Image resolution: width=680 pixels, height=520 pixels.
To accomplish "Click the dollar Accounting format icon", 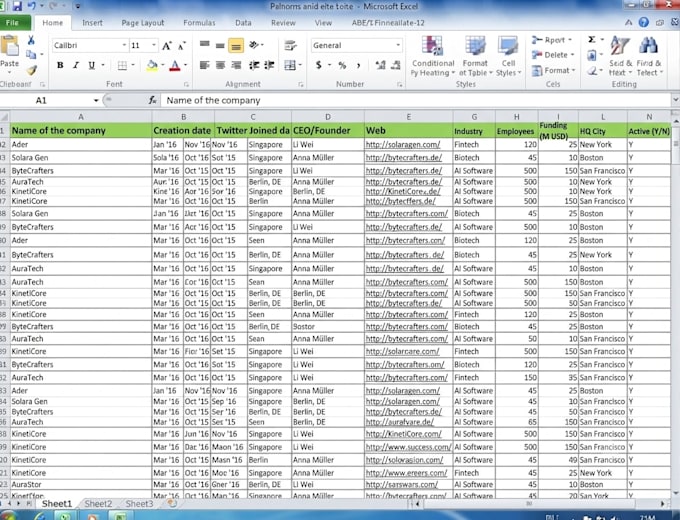I will tap(319, 65).
